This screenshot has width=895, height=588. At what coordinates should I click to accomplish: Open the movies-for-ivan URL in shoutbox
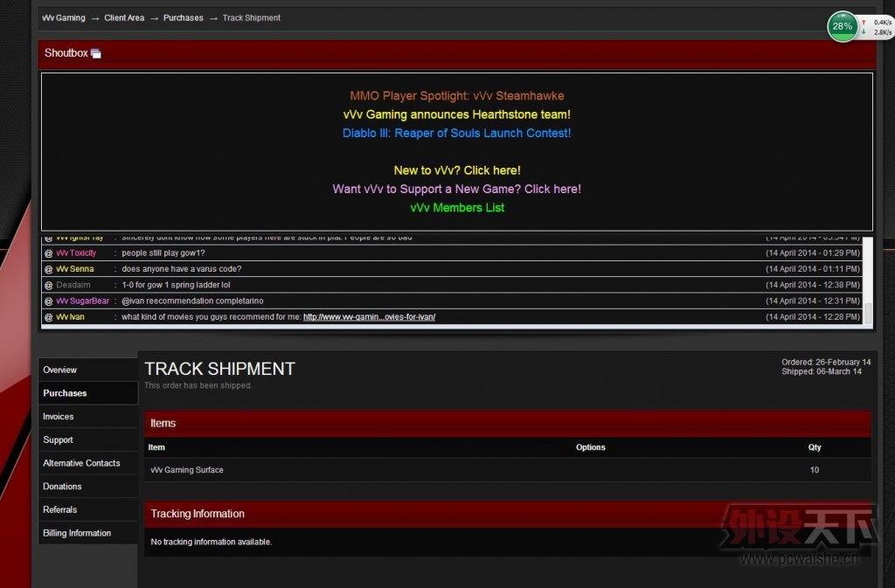click(x=369, y=317)
